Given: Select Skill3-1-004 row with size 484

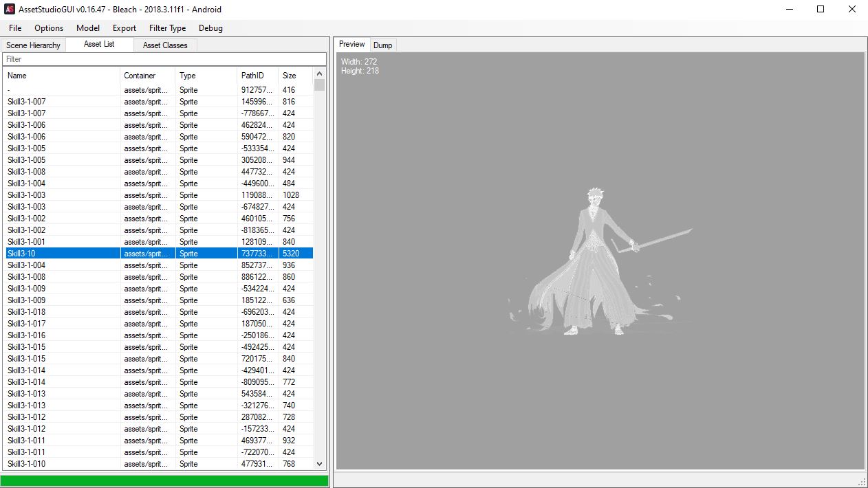Looking at the screenshot, I should (x=159, y=184).
